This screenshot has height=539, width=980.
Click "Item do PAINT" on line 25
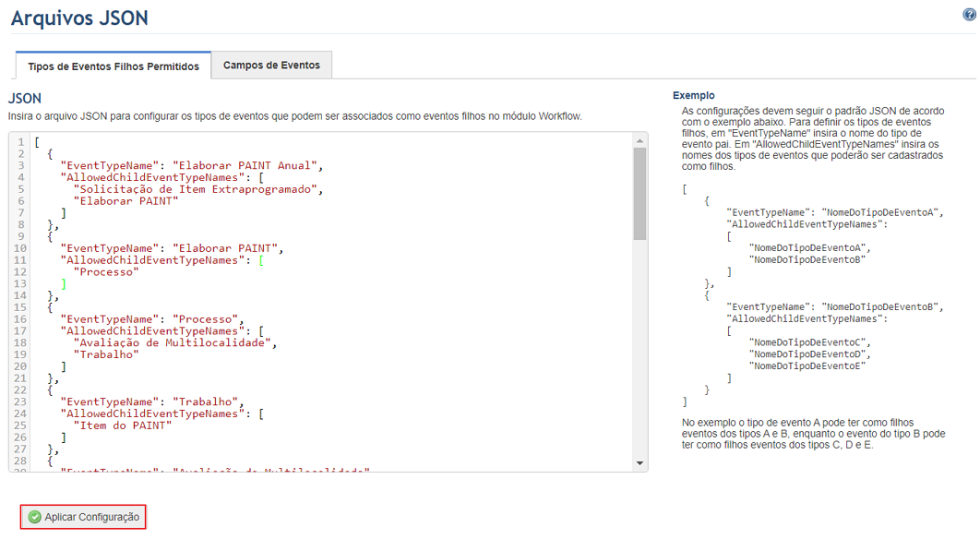pyautogui.click(x=123, y=425)
